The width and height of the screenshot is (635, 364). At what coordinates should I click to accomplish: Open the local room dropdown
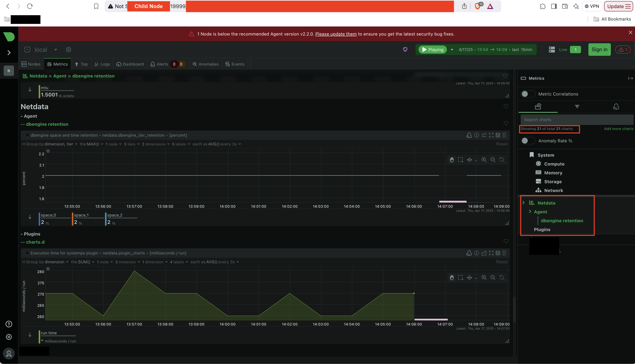[x=55, y=50]
